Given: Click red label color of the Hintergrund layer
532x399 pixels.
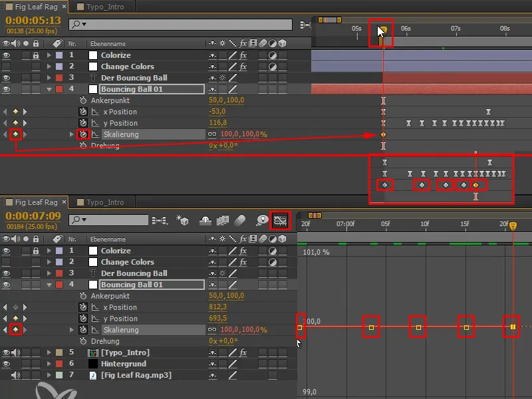Looking at the screenshot, I should pos(59,364).
